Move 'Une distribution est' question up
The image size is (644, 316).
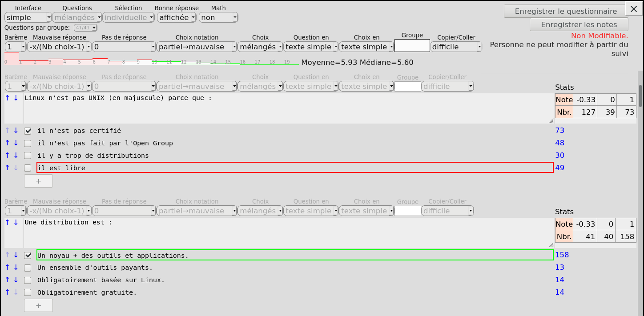tap(7, 222)
